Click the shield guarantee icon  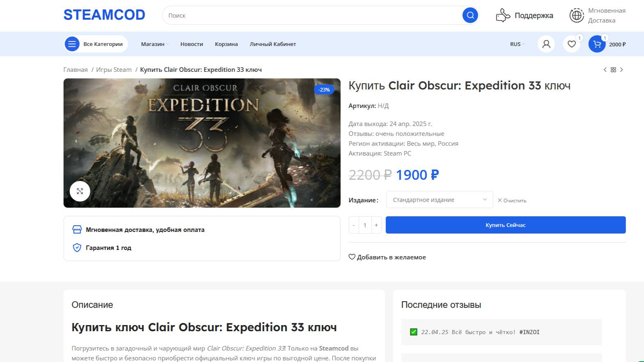pos(77,247)
